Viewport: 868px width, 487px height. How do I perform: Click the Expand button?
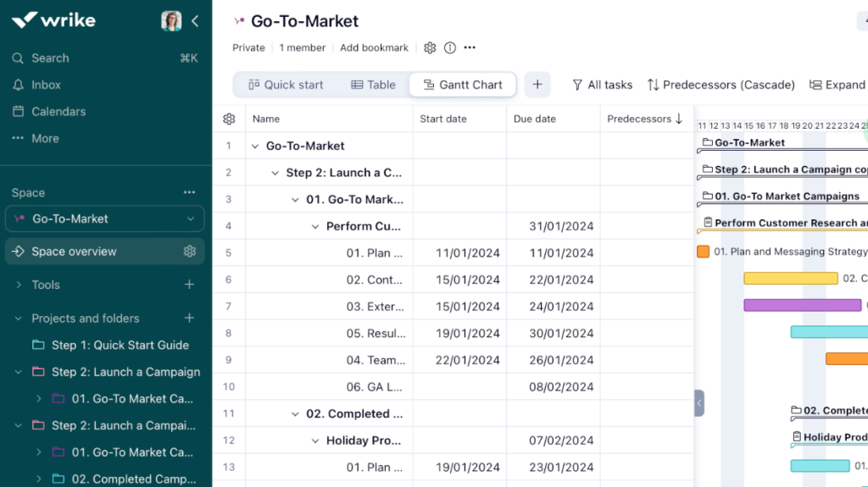[837, 85]
